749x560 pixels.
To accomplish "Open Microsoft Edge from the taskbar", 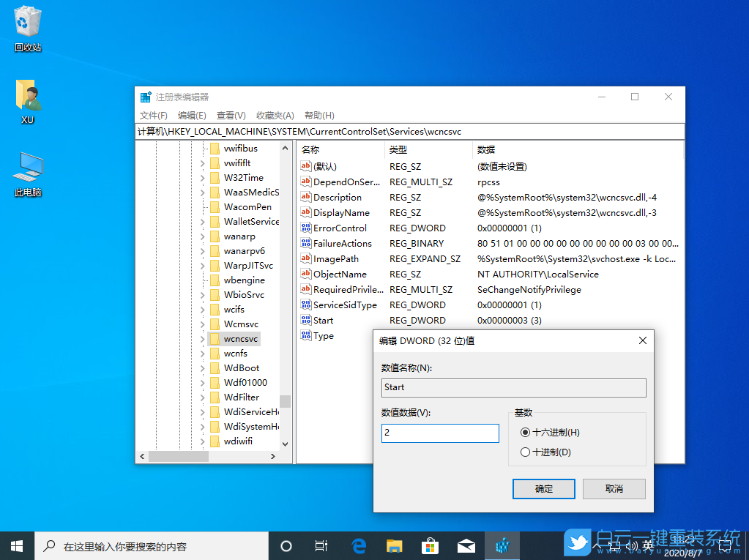I will tap(358, 545).
